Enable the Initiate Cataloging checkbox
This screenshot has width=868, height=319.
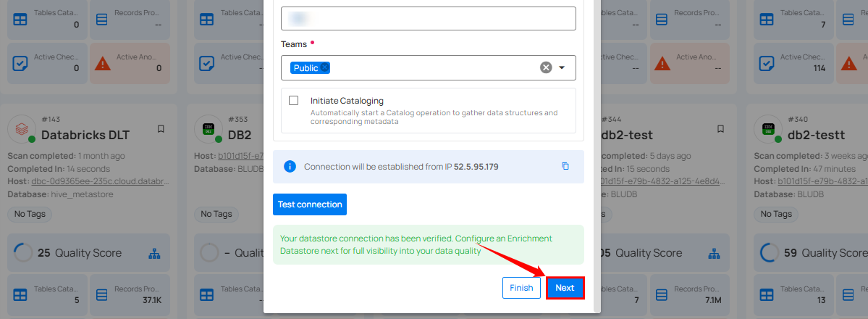pos(294,101)
